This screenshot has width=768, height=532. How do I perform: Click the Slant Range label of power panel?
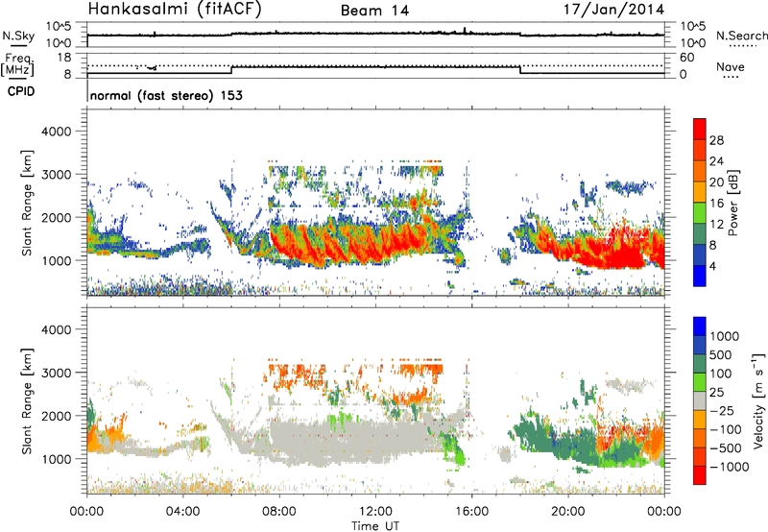coord(27,203)
